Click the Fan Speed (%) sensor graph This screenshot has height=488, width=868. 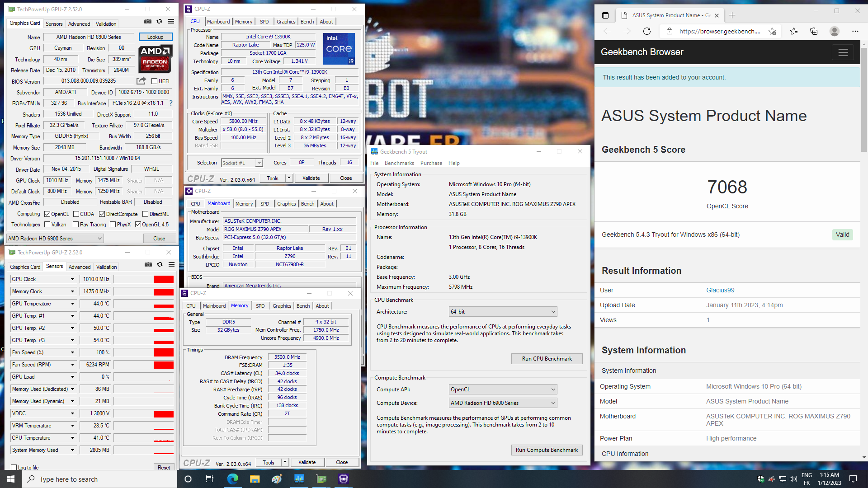[144, 352]
